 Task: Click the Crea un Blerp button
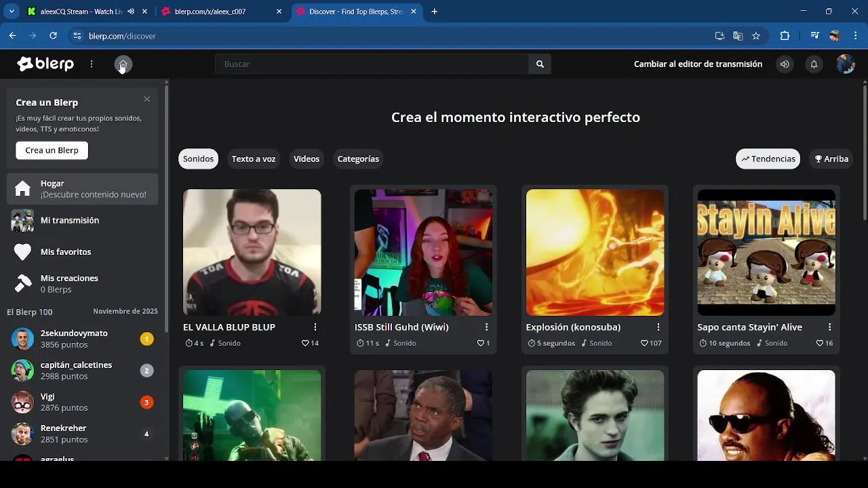[52, 150]
